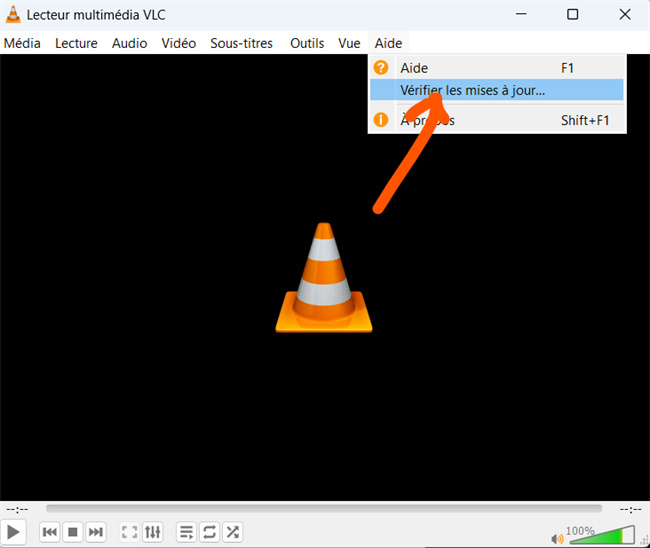Open the Média menu
Viewport: 650px width, 548px height.
point(22,43)
